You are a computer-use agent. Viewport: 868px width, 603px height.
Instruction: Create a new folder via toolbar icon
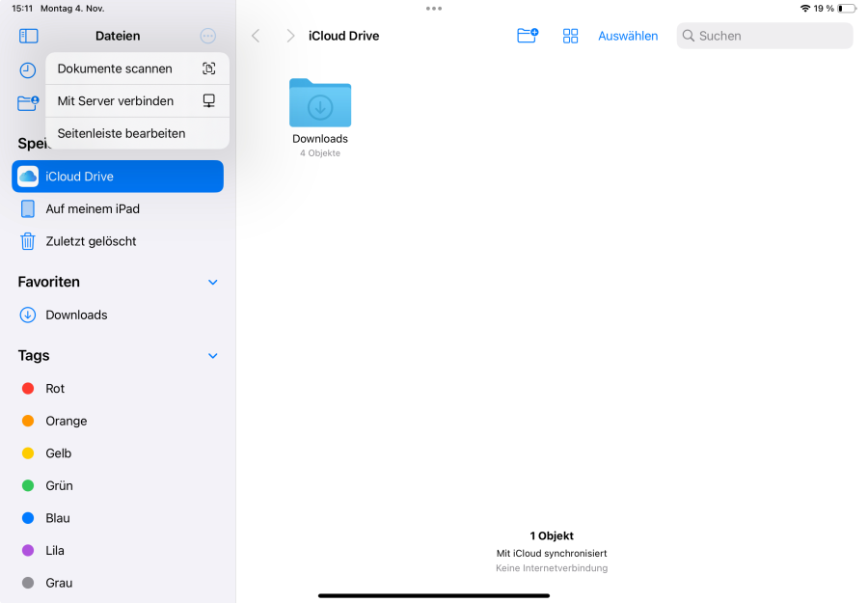tap(527, 35)
